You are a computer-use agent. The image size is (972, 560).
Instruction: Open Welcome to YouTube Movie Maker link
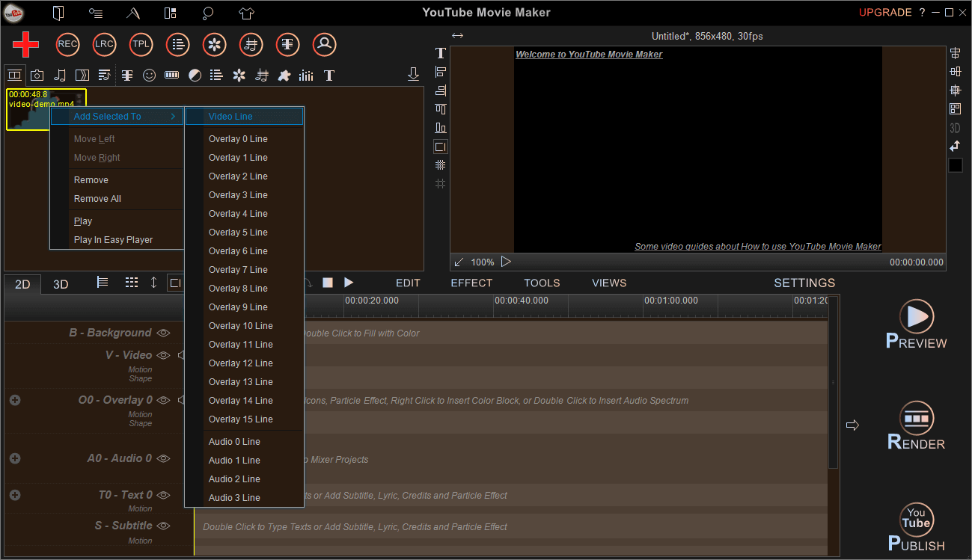589,55
